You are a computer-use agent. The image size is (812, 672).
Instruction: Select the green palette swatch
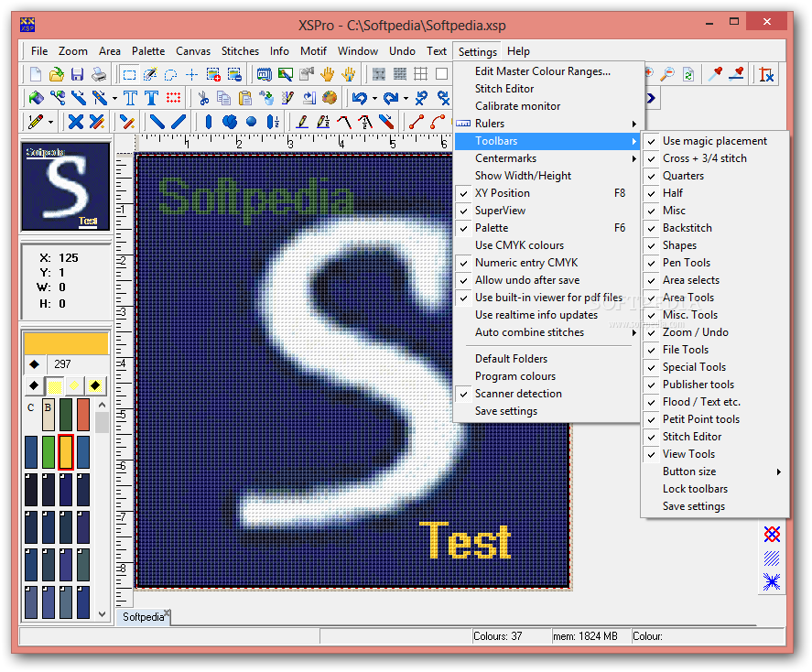[x=49, y=452]
